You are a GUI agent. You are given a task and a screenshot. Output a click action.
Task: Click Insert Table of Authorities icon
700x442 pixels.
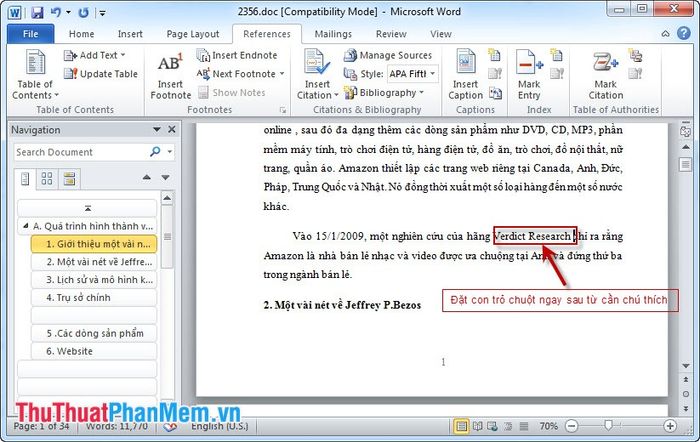(635, 55)
